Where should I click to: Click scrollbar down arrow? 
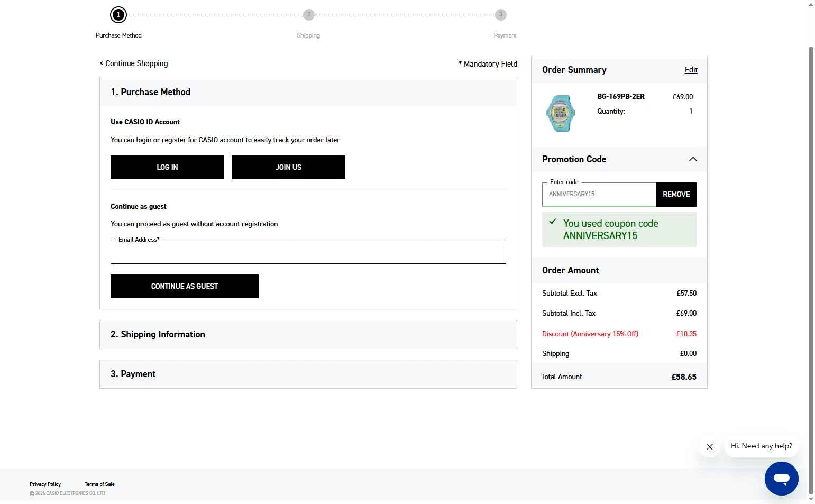[811, 499]
